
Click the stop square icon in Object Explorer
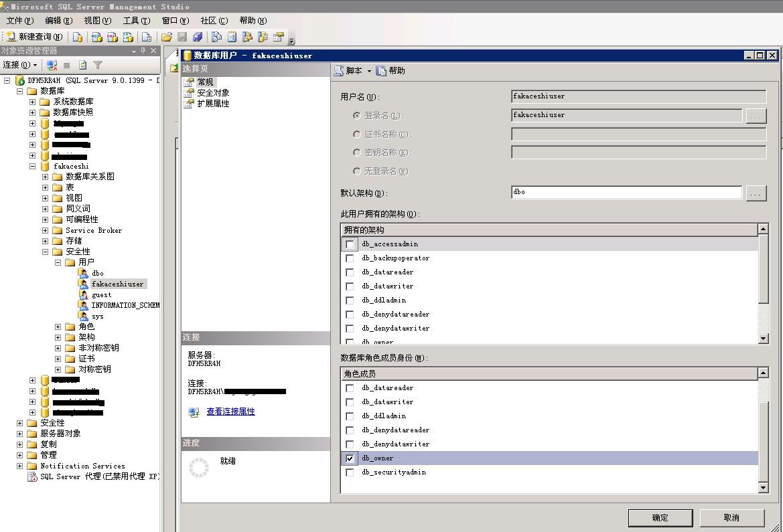point(66,66)
